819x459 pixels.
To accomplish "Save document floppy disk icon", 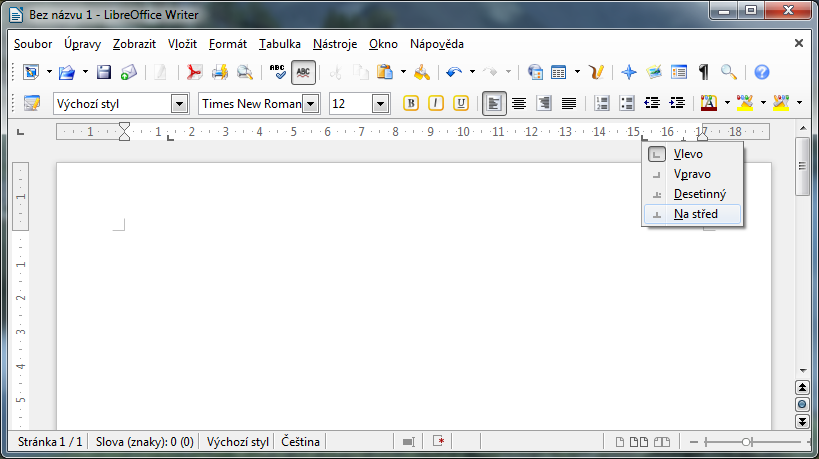I will coord(103,72).
